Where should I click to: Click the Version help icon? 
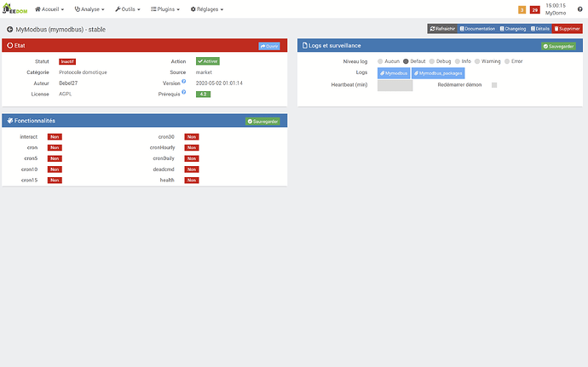coord(184,81)
